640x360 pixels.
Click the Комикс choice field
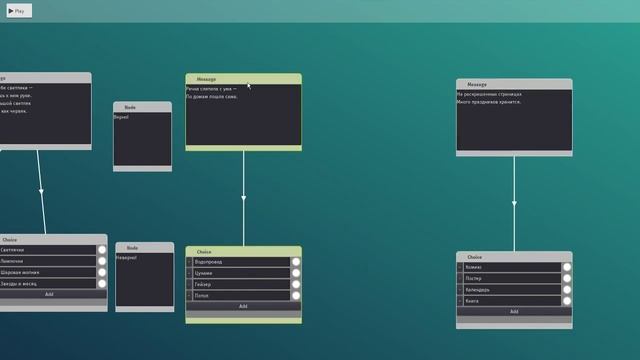[x=512, y=267]
